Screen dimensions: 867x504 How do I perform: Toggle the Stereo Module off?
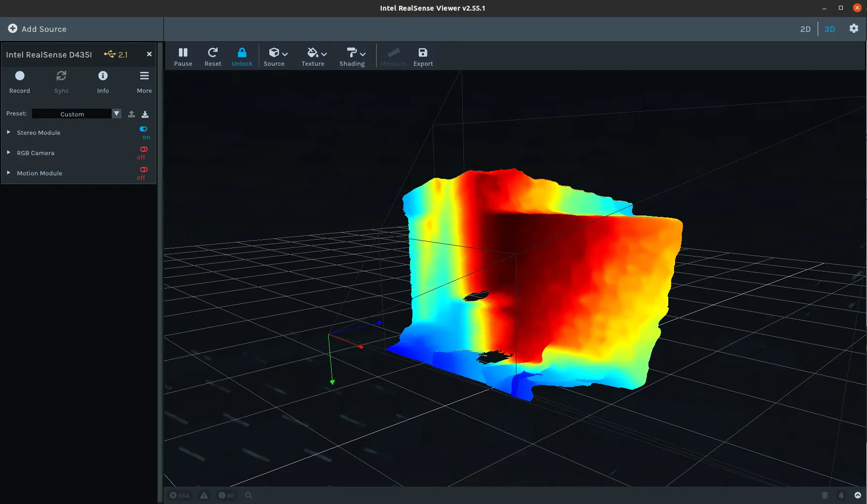tap(144, 129)
